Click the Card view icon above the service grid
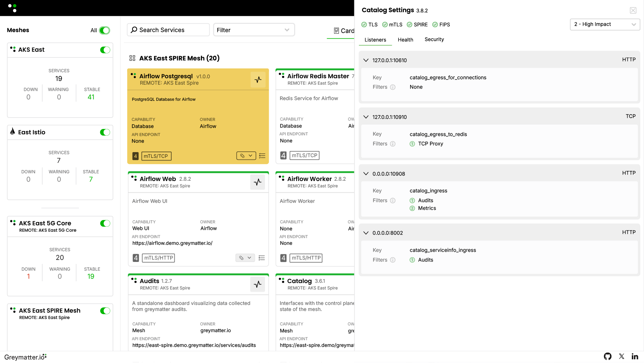This screenshot has height=363, width=644. click(337, 31)
